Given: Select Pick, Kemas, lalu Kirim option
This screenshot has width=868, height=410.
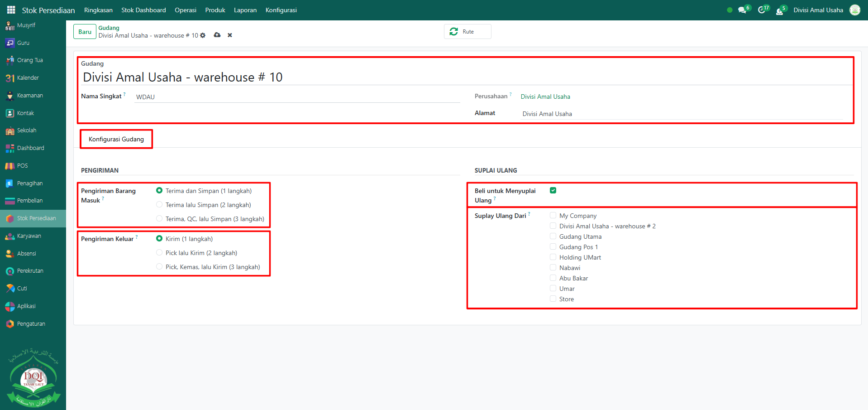Looking at the screenshot, I should (x=159, y=267).
